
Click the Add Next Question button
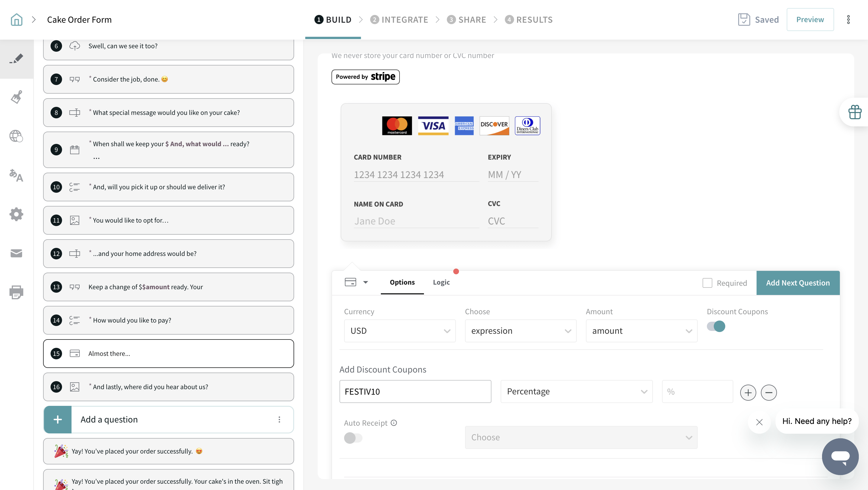798,283
